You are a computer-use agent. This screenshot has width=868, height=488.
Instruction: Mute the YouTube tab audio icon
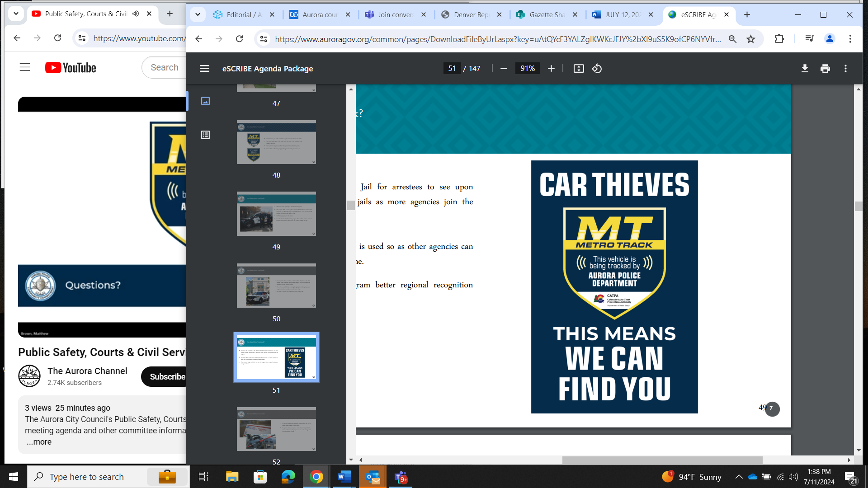click(136, 14)
